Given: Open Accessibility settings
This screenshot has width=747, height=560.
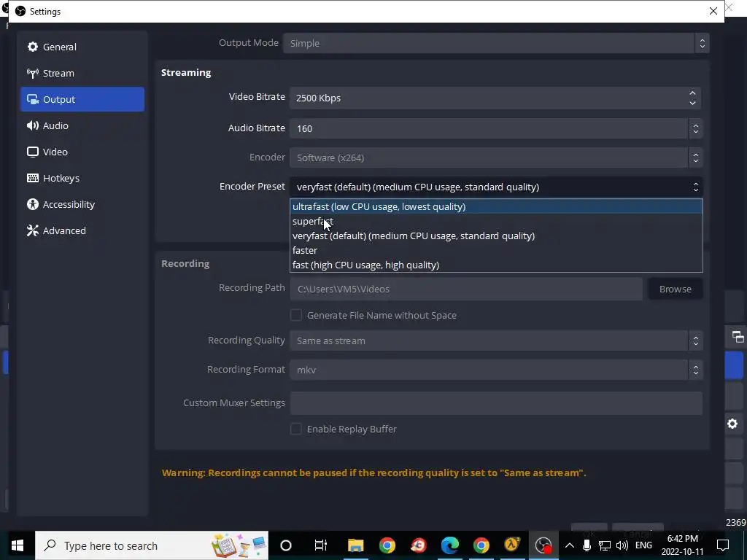Looking at the screenshot, I should coord(82,204).
